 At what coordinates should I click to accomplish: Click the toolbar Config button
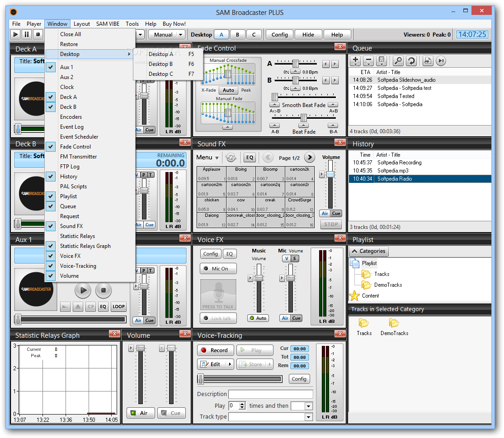pyautogui.click(x=280, y=35)
